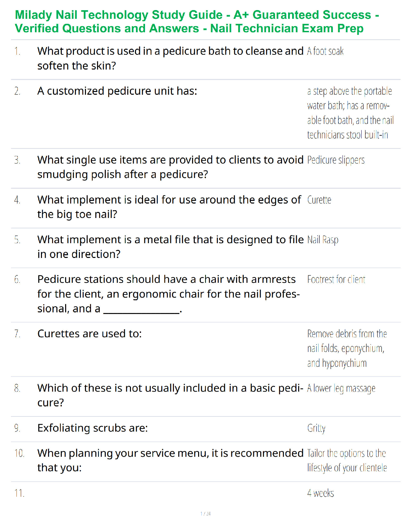This screenshot has height=532, width=411.
Task: Select the customized pedicure unit answer text
Action: click(x=350, y=113)
